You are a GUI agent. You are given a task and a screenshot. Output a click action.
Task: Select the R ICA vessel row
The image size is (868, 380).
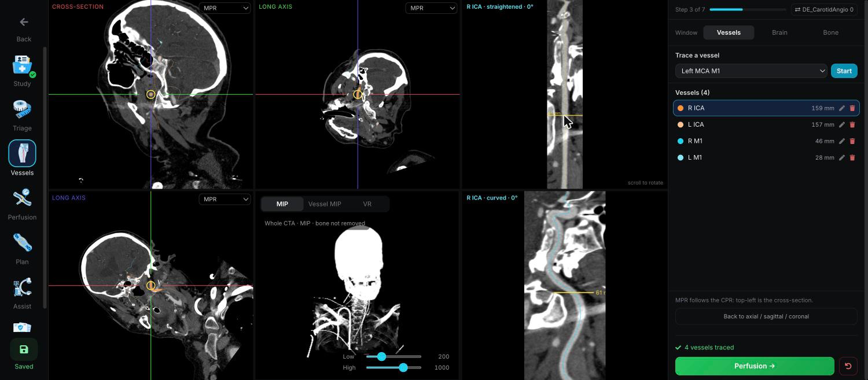click(766, 108)
